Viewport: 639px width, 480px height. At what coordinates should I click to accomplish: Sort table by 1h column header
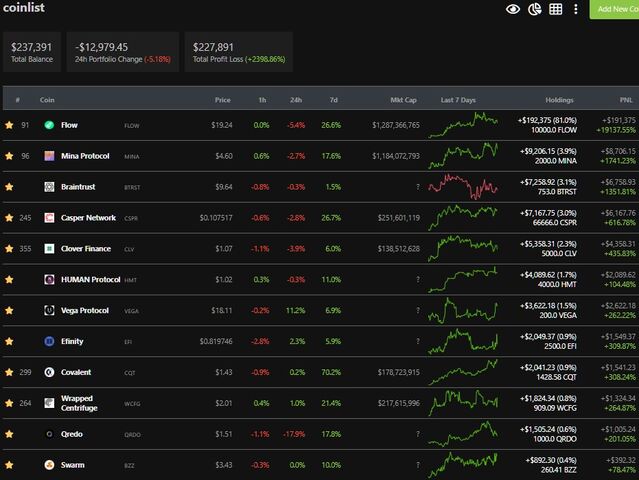point(262,100)
